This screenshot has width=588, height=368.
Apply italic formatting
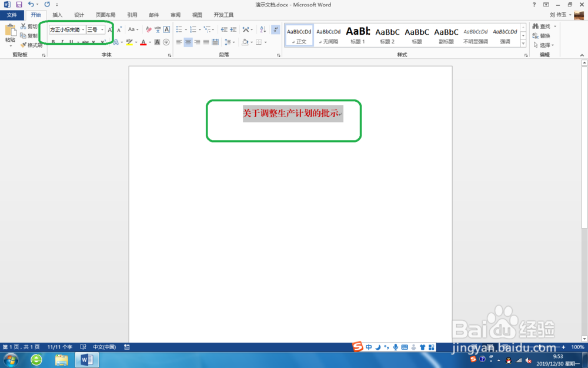[x=62, y=42]
